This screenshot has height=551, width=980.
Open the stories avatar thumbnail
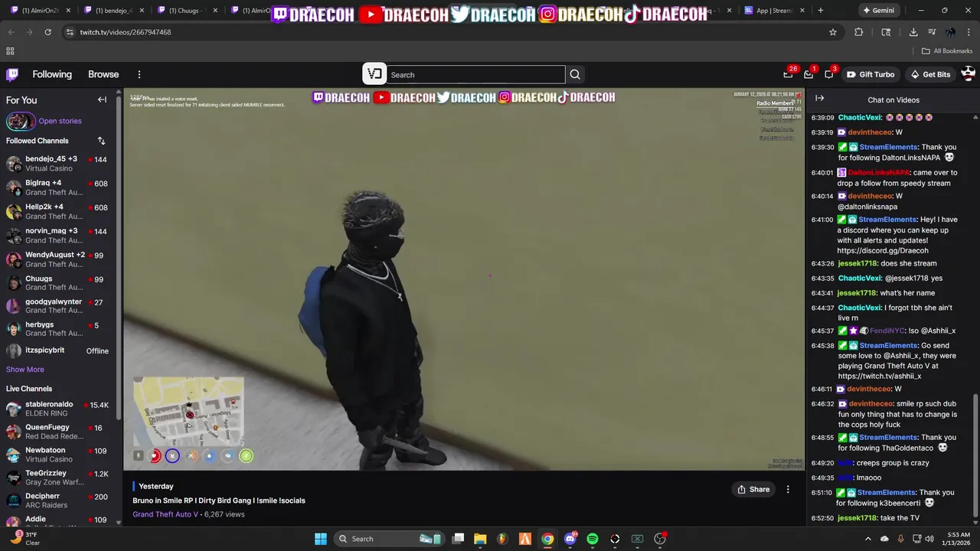click(x=20, y=121)
